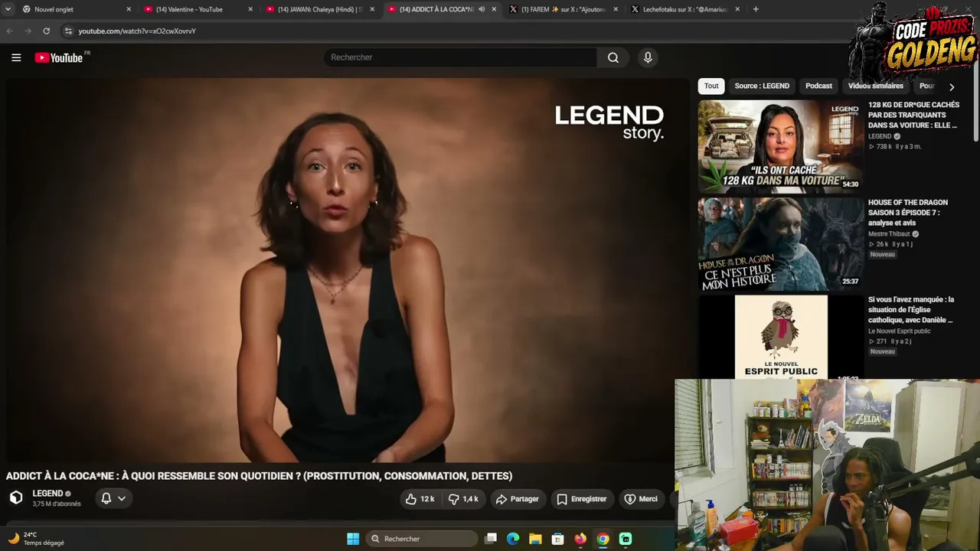The image size is (980, 551).
Task: Launch Microsoft Edge from taskbar
Action: pyautogui.click(x=513, y=539)
